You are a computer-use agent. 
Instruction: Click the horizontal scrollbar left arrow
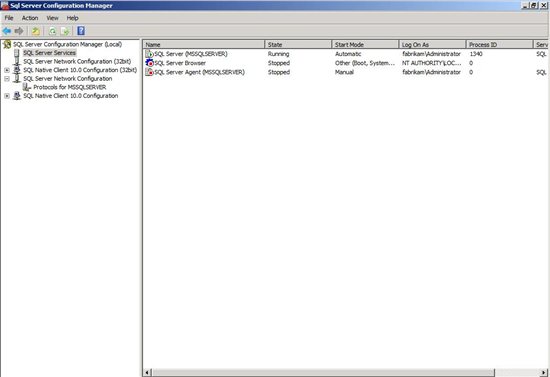tap(147, 372)
